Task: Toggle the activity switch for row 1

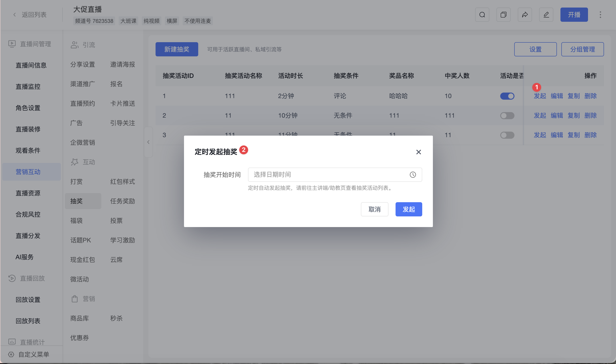Action: point(507,96)
